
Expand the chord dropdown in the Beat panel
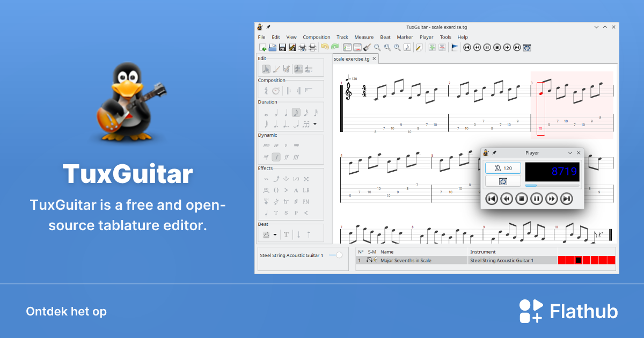(275, 234)
